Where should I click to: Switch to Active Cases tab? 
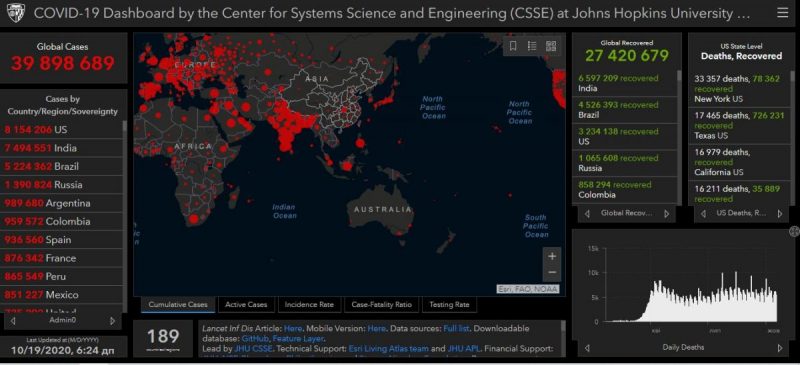246,305
